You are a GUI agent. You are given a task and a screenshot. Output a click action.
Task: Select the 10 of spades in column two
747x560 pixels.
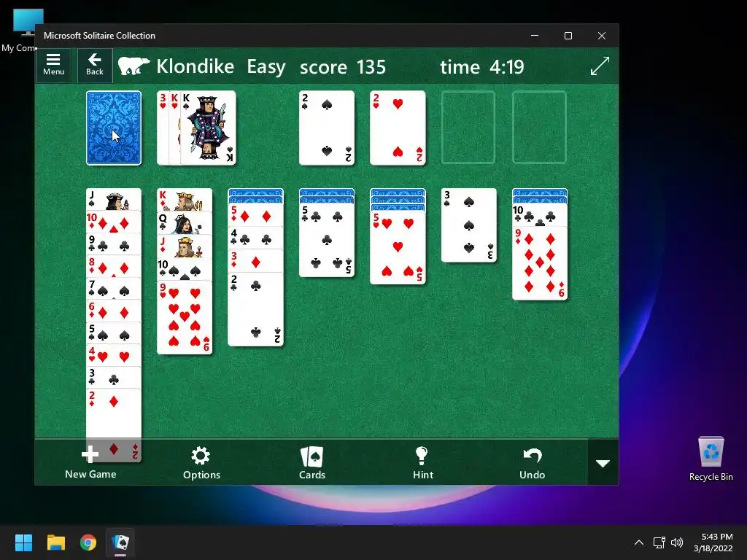(x=185, y=269)
